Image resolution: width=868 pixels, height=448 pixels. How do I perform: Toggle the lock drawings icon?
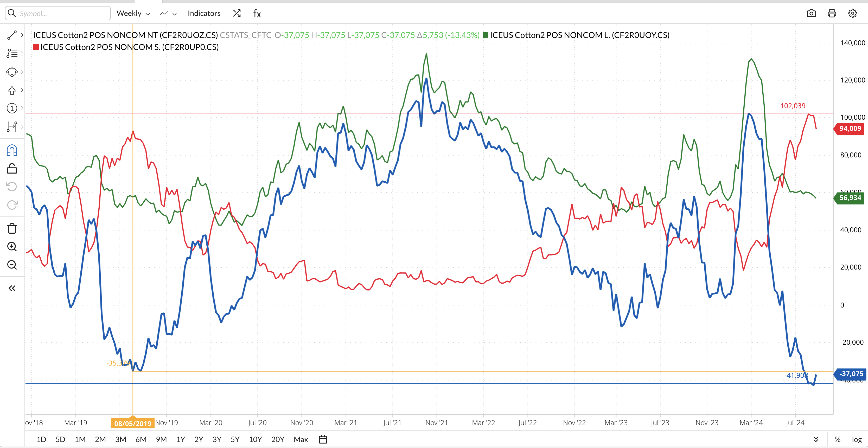point(12,168)
